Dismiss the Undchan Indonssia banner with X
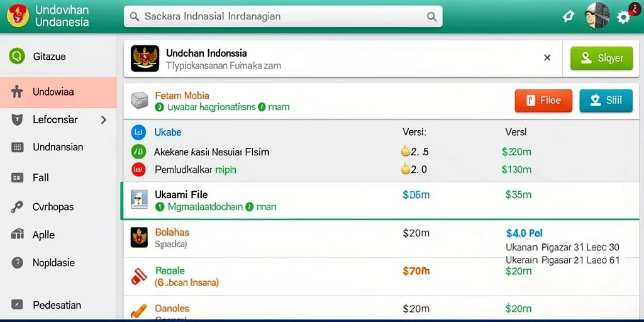 547,58
